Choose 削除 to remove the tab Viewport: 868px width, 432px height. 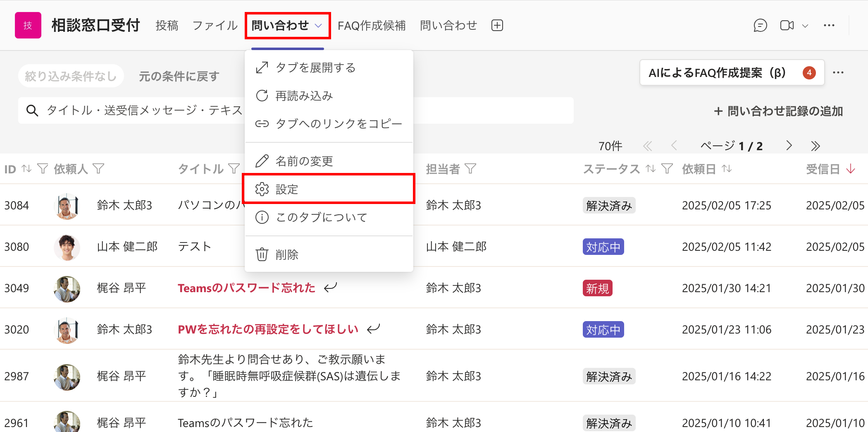point(329,254)
